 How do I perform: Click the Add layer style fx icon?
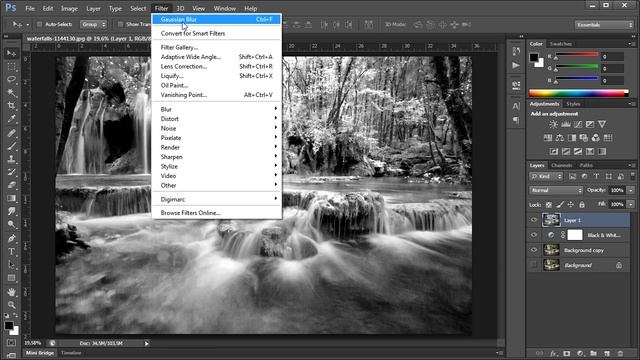(x=553, y=353)
